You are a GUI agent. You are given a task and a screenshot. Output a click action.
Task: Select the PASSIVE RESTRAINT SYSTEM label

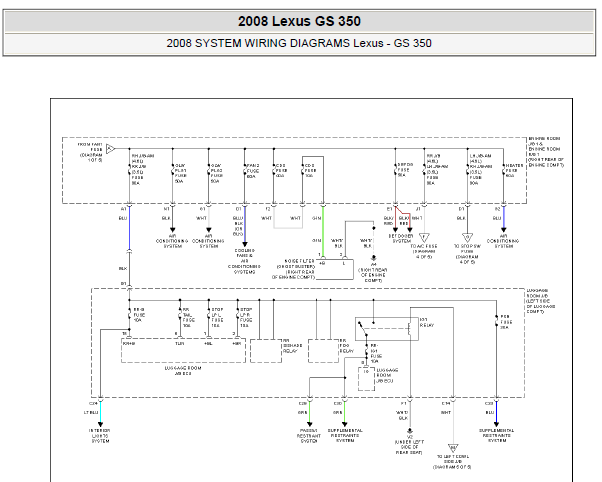(309, 436)
